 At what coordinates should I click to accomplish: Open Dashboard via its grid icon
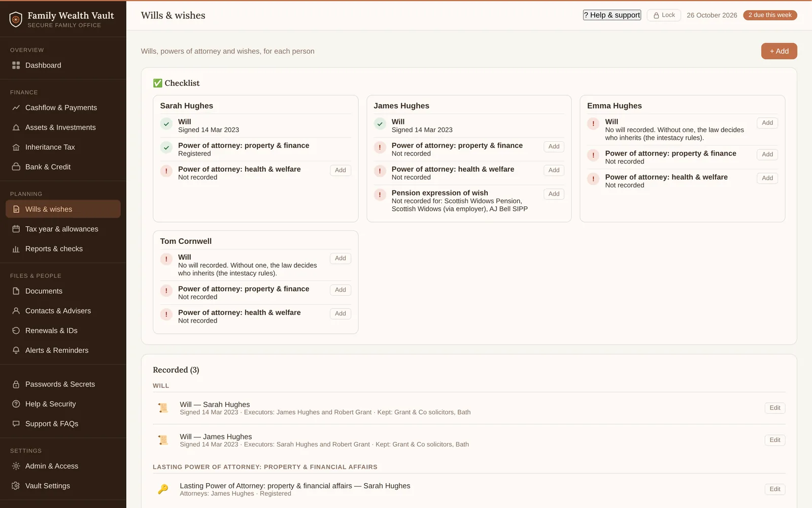16,66
